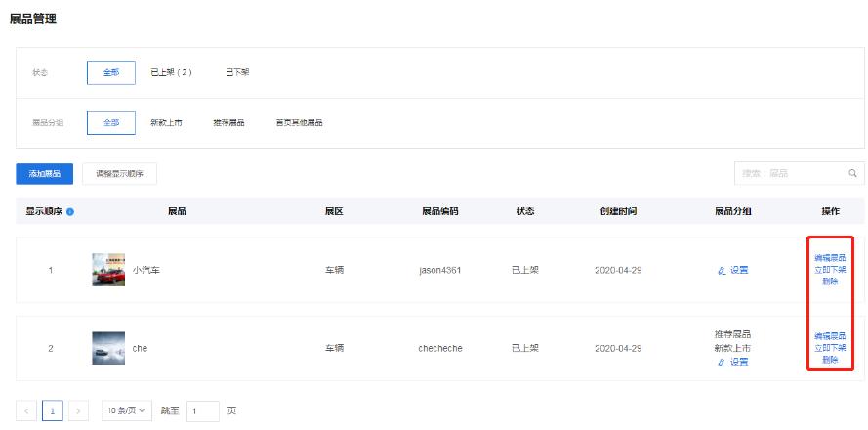
Task: Filter groups by 首页其他展品
Action: (x=300, y=123)
